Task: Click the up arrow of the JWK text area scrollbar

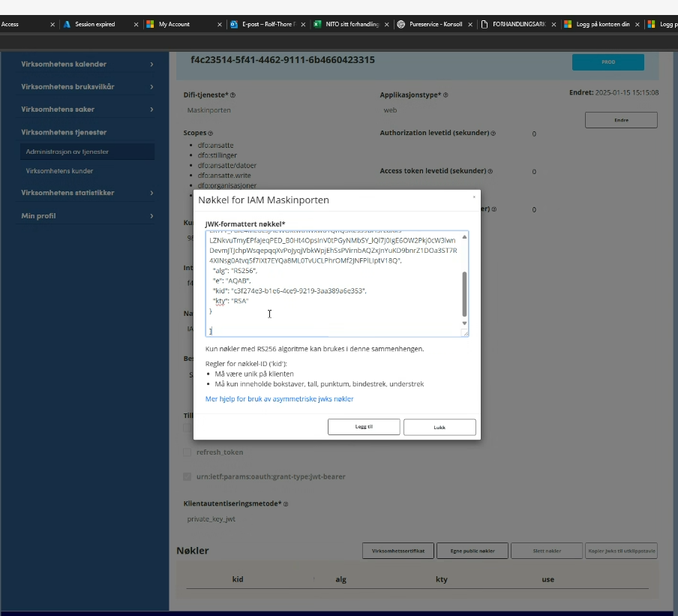Action: click(x=464, y=236)
